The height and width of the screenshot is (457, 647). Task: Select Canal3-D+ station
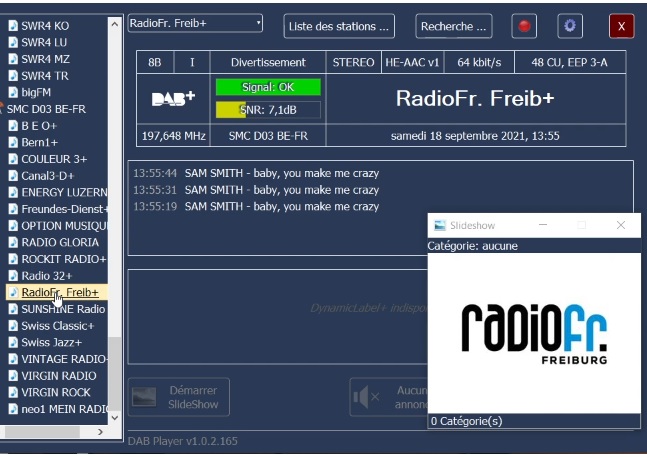click(x=48, y=176)
